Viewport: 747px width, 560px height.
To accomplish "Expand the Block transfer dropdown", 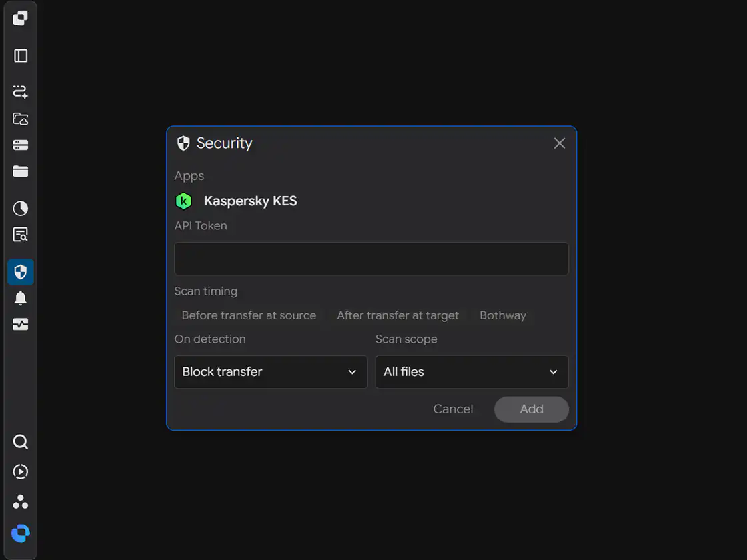I will pos(271,372).
